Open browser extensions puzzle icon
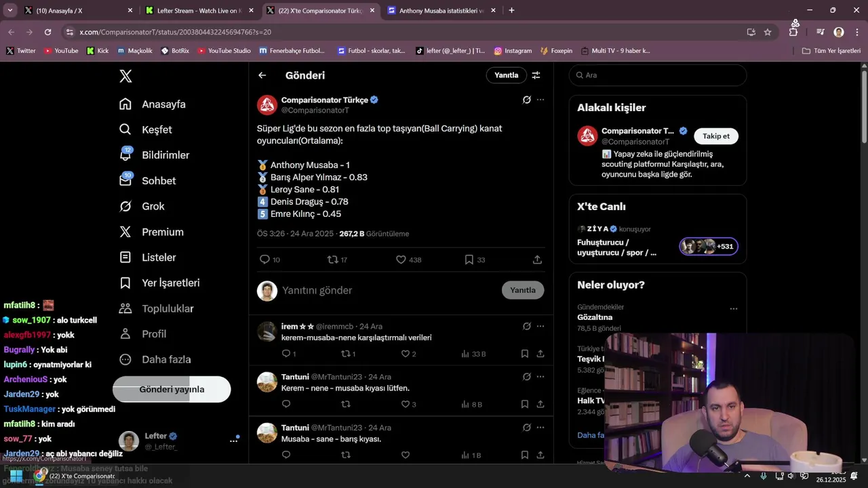The height and width of the screenshot is (488, 868). (793, 32)
